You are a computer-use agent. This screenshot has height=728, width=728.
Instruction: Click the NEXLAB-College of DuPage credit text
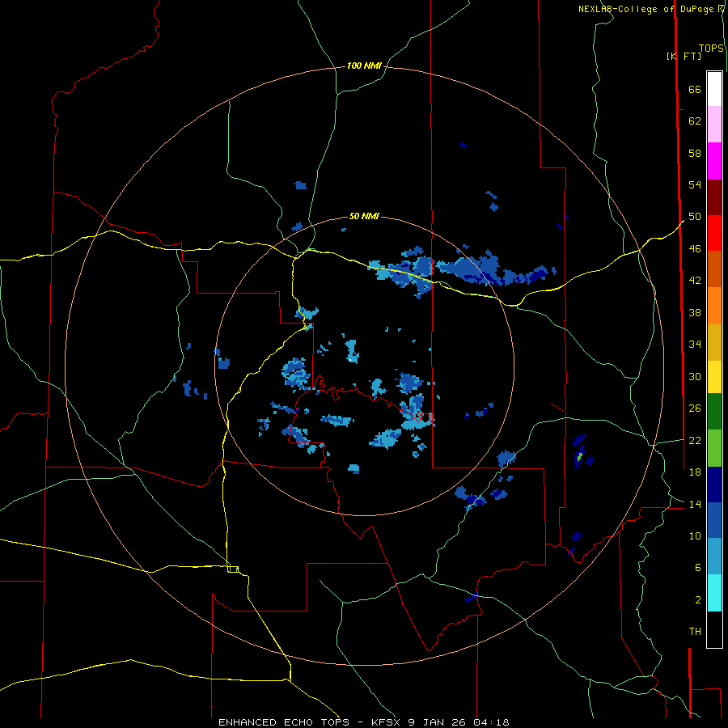647,9
